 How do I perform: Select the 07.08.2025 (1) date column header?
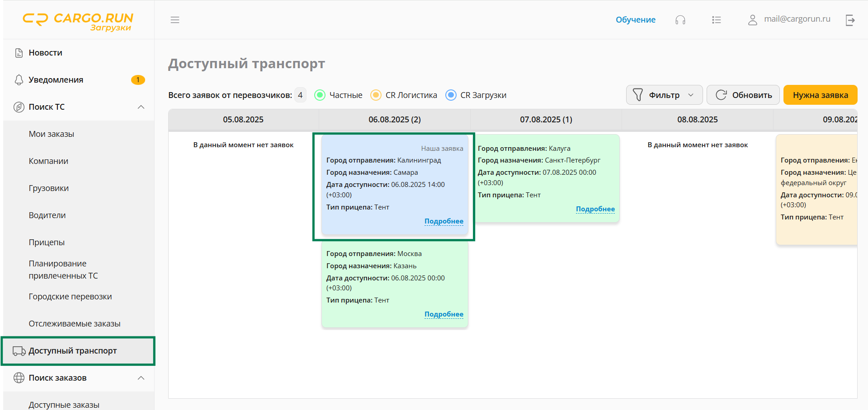click(x=546, y=120)
